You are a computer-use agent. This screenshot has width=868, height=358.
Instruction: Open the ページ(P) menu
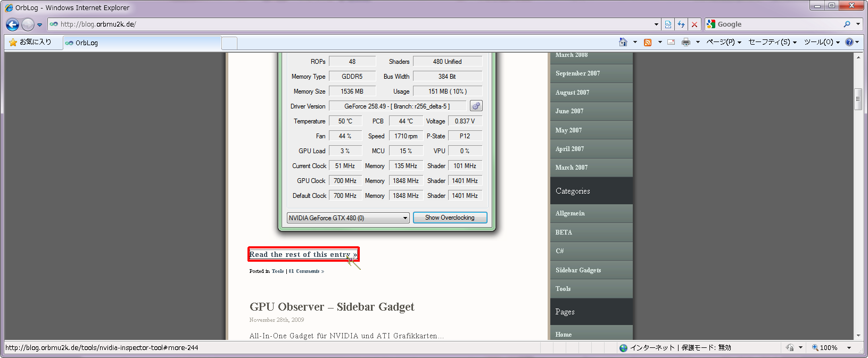tap(724, 42)
